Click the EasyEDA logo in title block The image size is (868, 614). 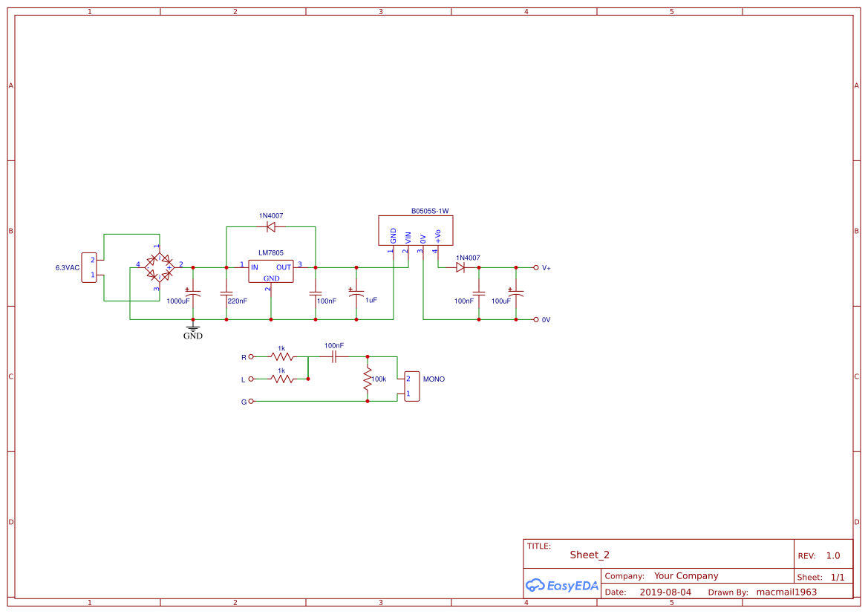pyautogui.click(x=562, y=585)
